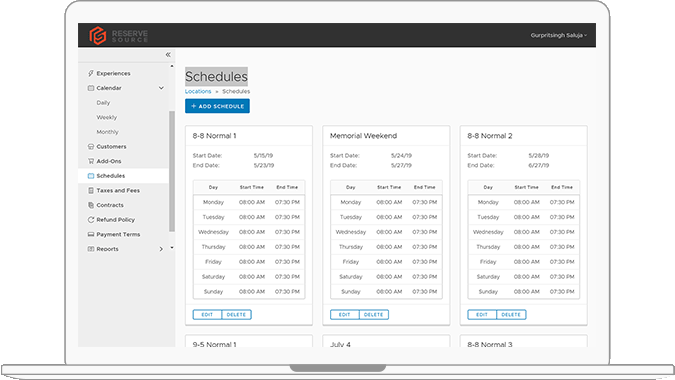Click the Reserve Source logo icon
Viewport: 675px width, 380px height.
click(x=98, y=35)
